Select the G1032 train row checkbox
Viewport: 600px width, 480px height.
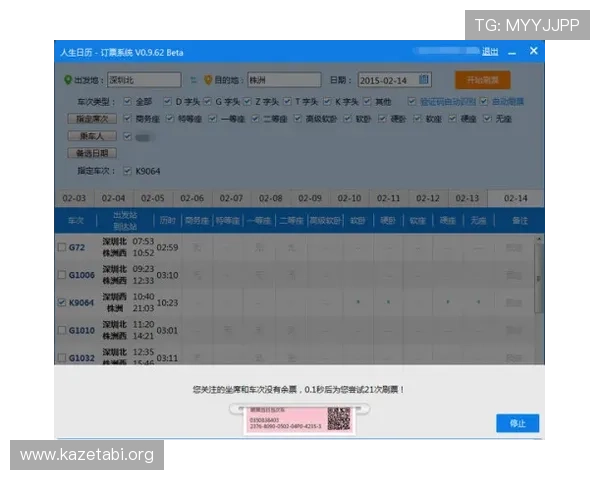click(x=62, y=358)
